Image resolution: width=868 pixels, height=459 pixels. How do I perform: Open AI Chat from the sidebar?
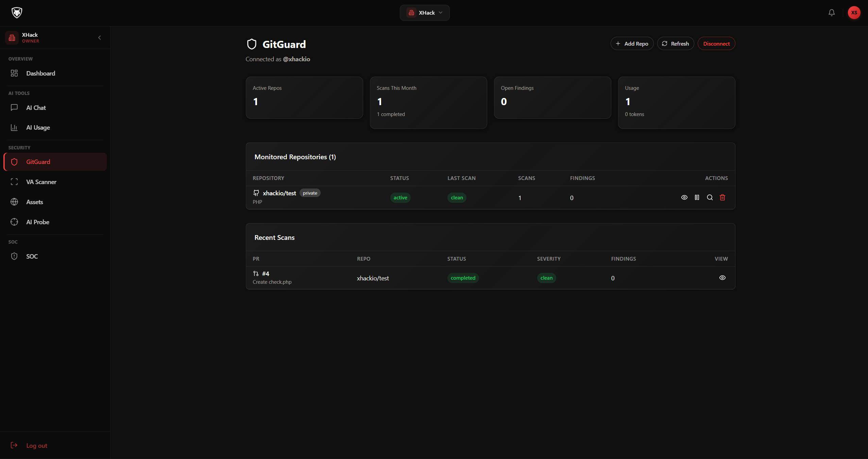[x=55, y=108]
